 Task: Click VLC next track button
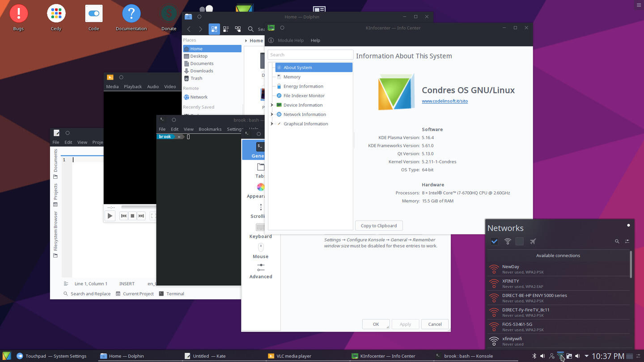(x=141, y=216)
